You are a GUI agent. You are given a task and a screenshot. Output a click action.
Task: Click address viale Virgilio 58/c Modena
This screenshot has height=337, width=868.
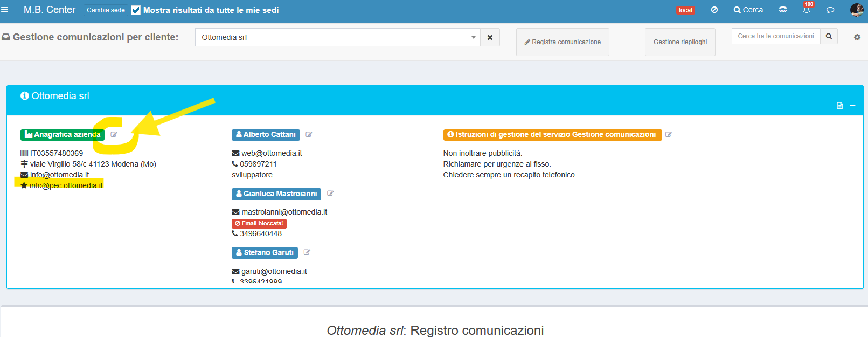point(93,164)
